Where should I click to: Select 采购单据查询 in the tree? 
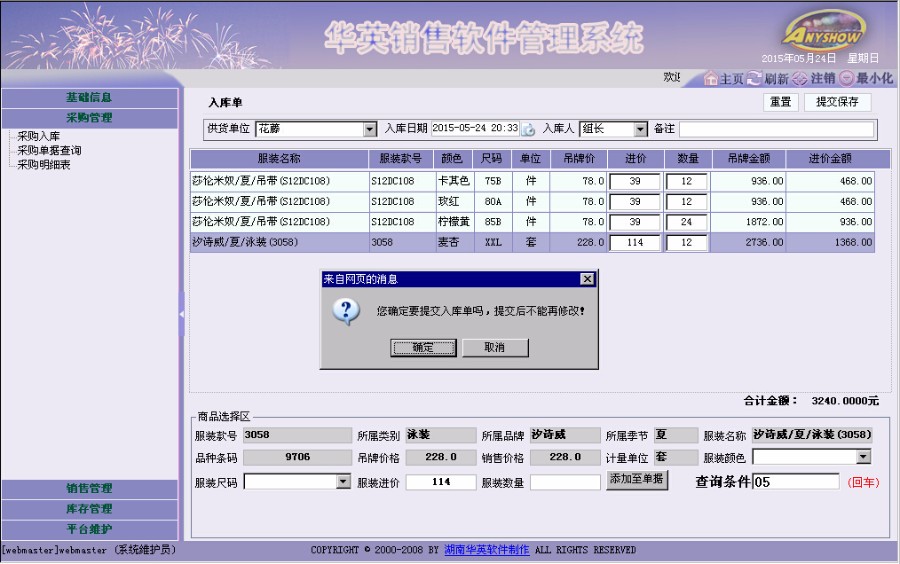coord(49,150)
